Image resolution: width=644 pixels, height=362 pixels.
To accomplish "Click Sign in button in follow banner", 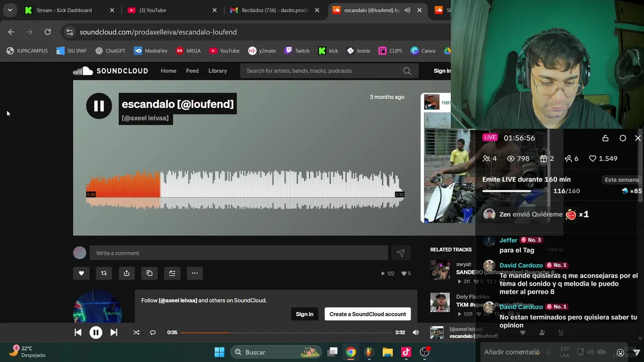I will (304, 314).
